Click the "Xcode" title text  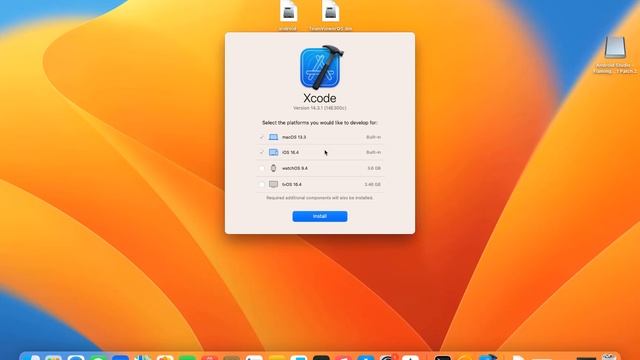tap(320, 98)
